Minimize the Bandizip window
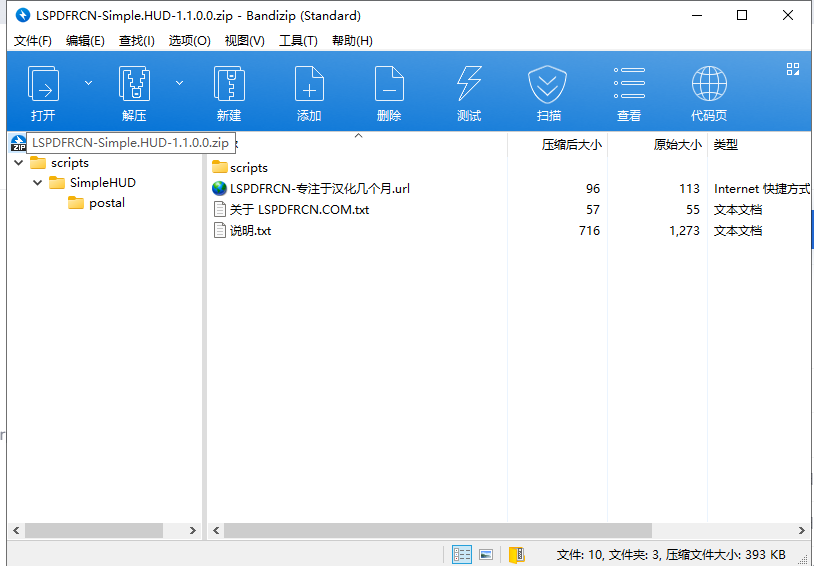Viewport: 814px width, 566px height. [697, 15]
